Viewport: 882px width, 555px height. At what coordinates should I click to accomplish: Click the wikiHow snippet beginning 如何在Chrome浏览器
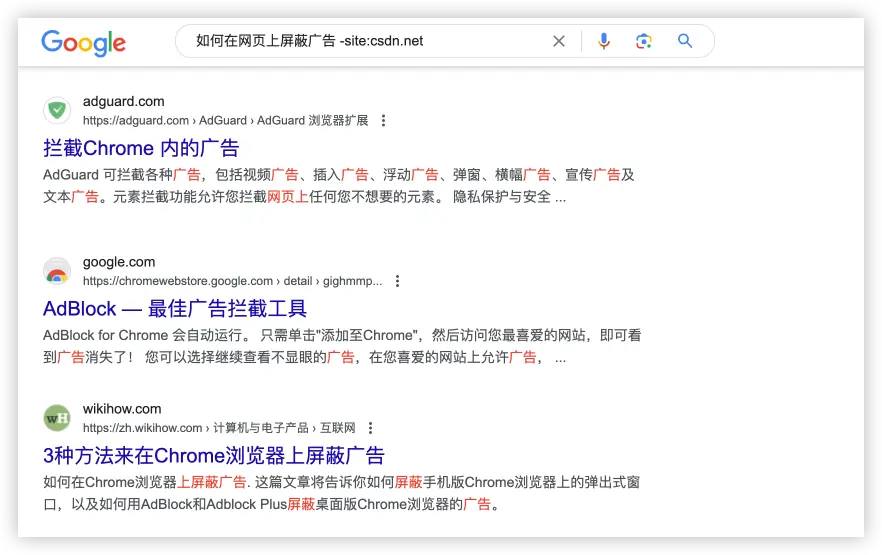[341, 493]
